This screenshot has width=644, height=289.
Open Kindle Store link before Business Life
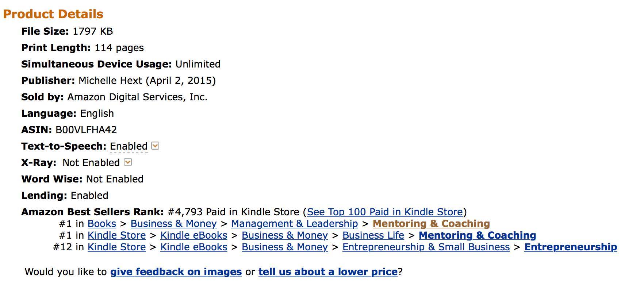116,235
